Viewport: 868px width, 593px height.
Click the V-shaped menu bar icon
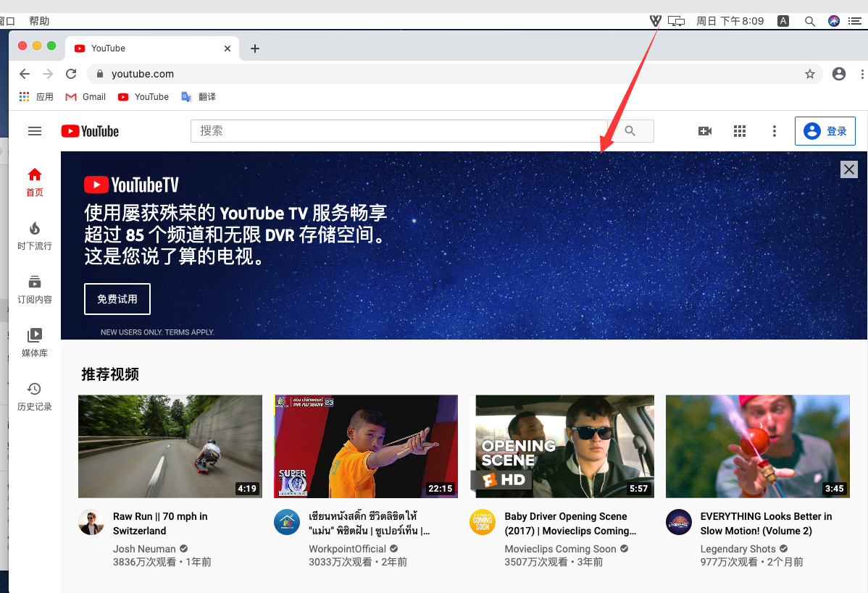[656, 21]
